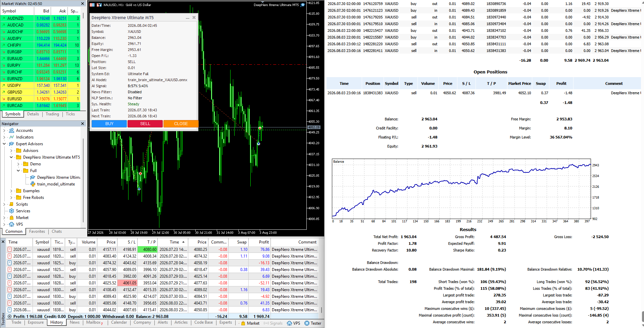Screen dimensions: 644x328
Task: Click the Services gear icon in Navigator
Action: [11, 211]
